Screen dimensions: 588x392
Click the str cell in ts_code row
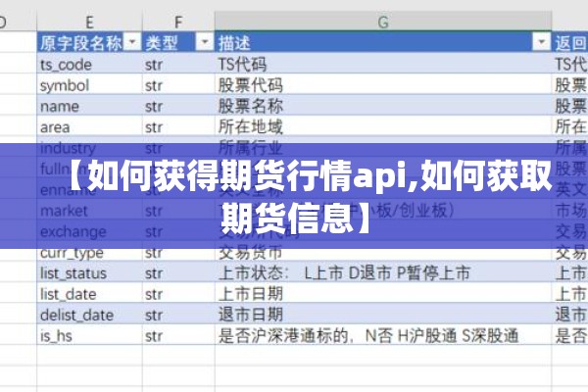pos(178,63)
